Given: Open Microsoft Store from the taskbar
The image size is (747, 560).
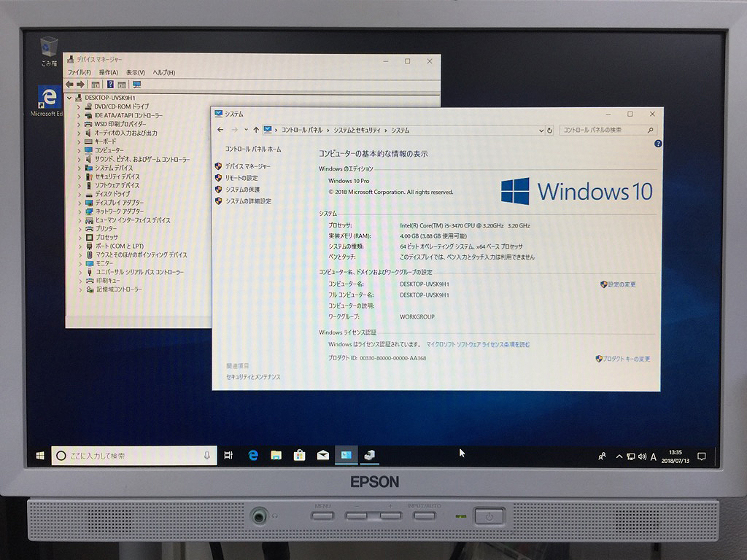Looking at the screenshot, I should pyautogui.click(x=299, y=455).
